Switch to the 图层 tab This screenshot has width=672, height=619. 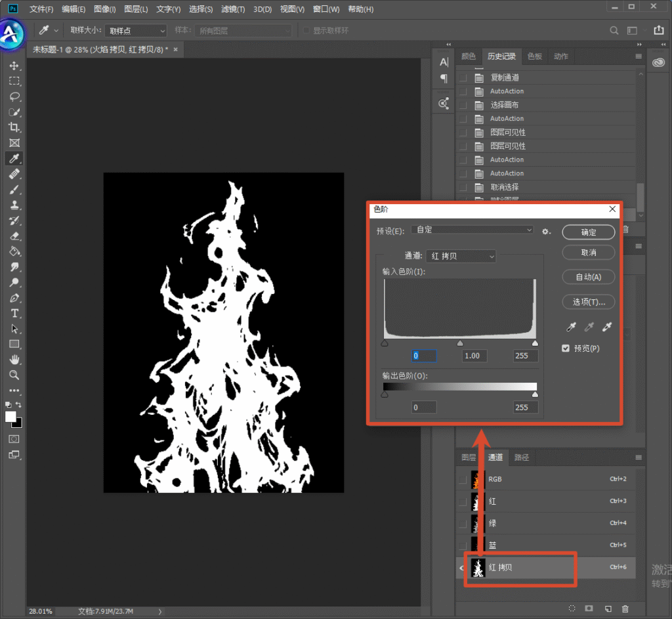(x=469, y=458)
